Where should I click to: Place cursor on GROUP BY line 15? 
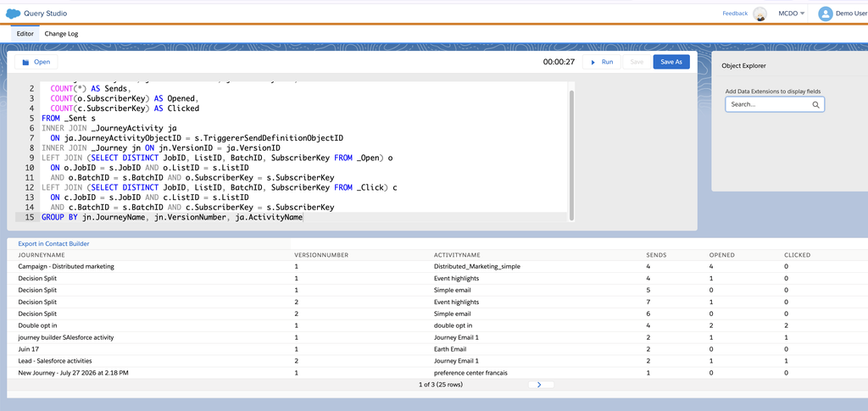172,218
